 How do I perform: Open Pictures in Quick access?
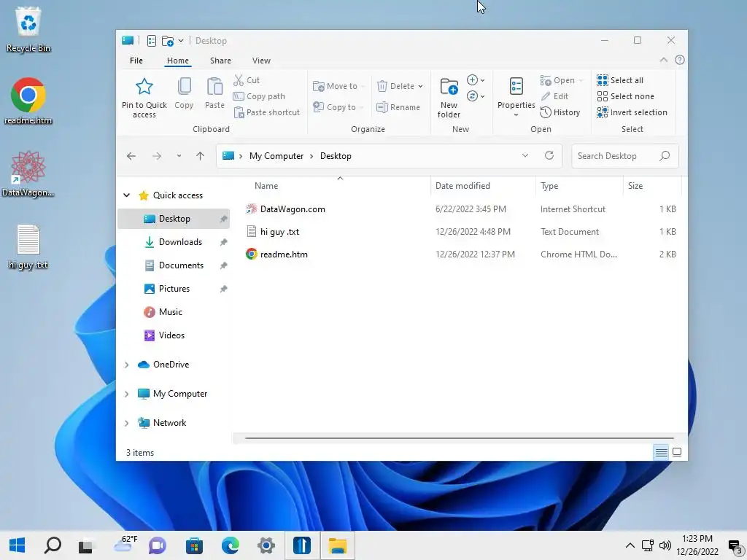(x=174, y=289)
